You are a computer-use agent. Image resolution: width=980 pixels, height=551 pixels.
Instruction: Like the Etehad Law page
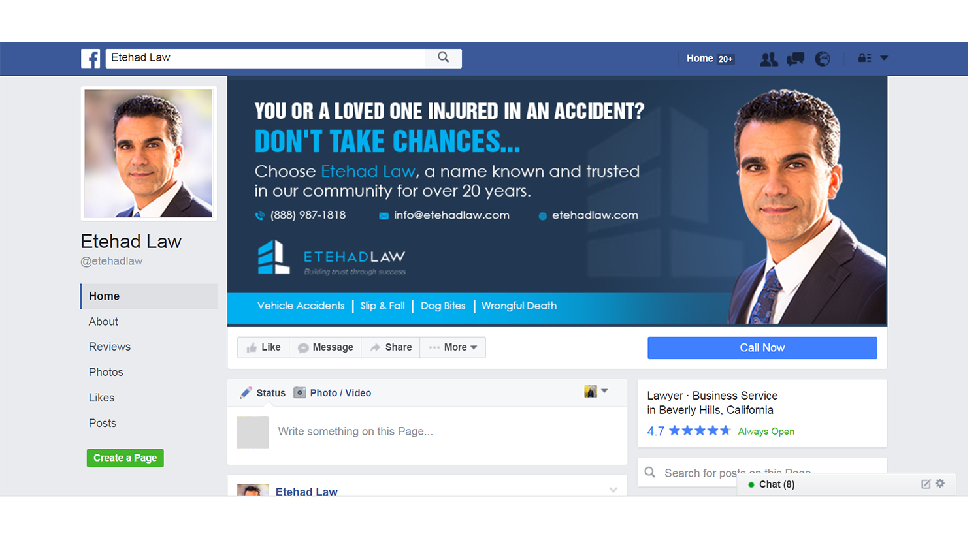[x=263, y=347]
